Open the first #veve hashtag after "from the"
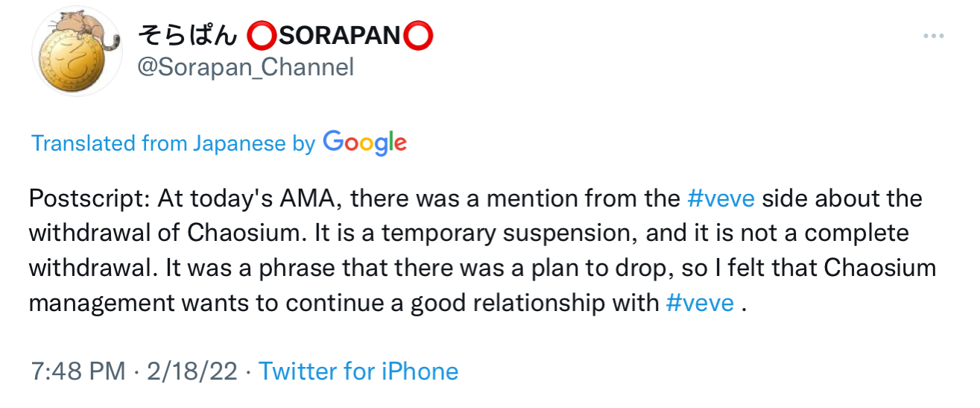This screenshot has width=980, height=408. (721, 199)
